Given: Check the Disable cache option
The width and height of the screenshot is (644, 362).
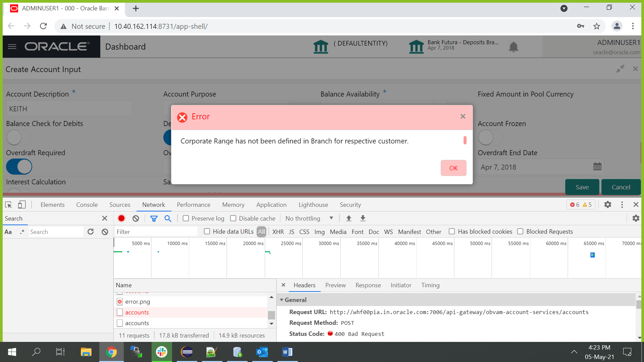Looking at the screenshot, I should pos(233,218).
